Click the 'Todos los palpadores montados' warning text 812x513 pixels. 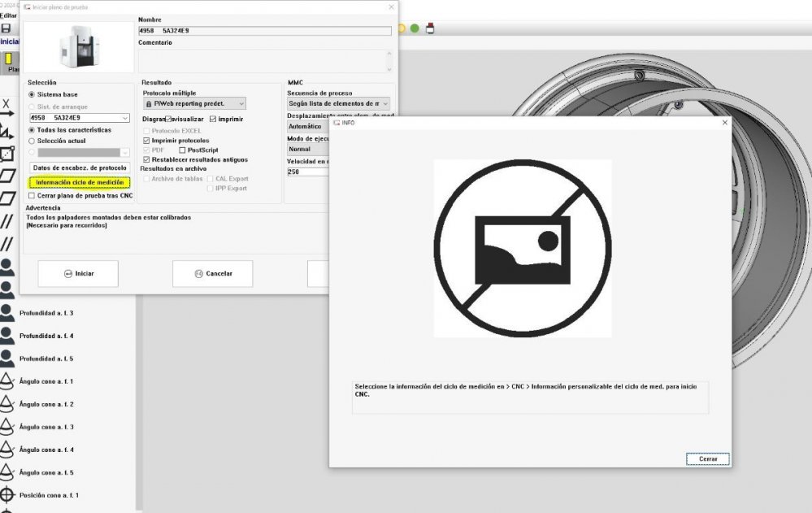(109, 221)
